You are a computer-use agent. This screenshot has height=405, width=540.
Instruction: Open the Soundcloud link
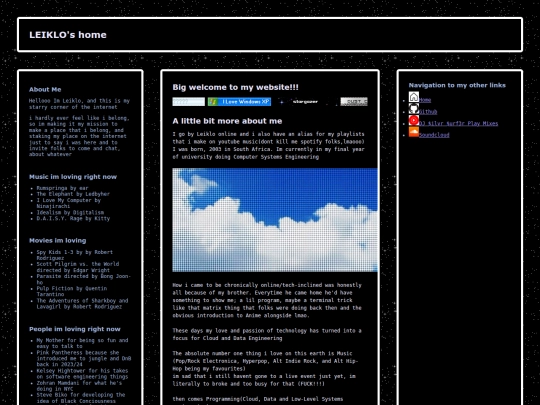tap(434, 135)
